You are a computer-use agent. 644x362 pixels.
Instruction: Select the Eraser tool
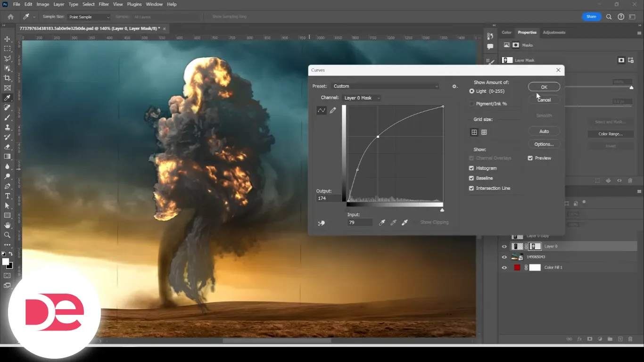point(7,147)
